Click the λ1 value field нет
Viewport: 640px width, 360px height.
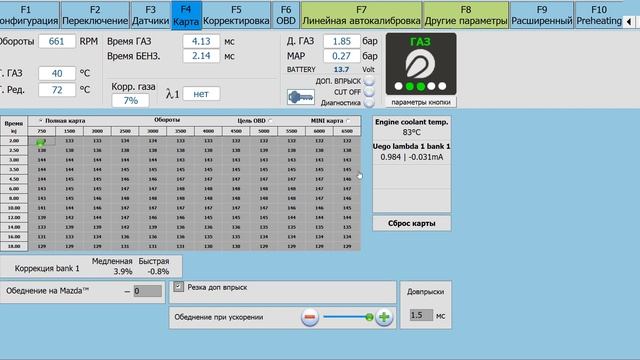(201, 94)
